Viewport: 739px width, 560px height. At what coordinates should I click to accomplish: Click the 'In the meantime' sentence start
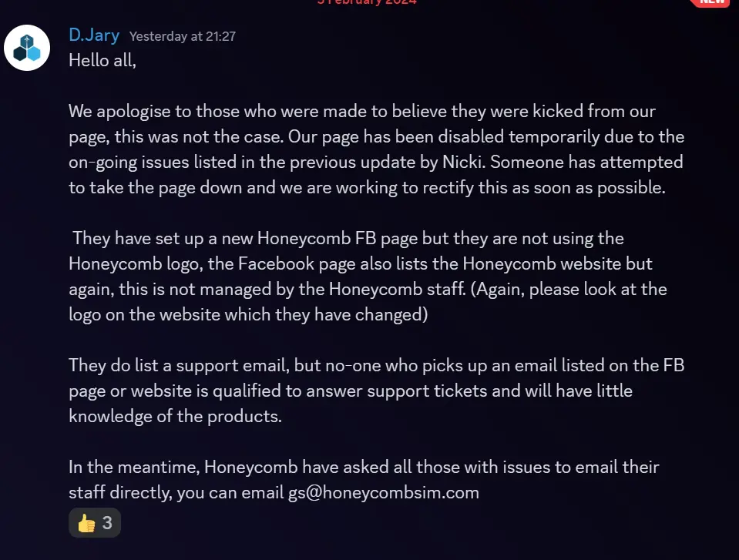coord(134,467)
